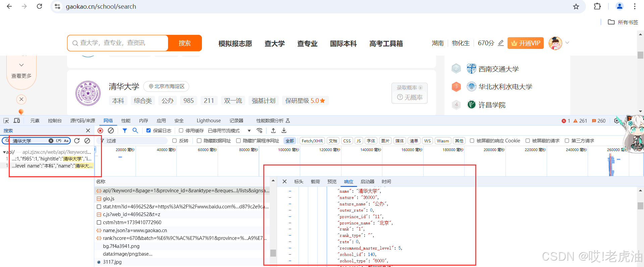Click the 开通VIP button
The width and height of the screenshot is (644, 267).
coord(526,43)
